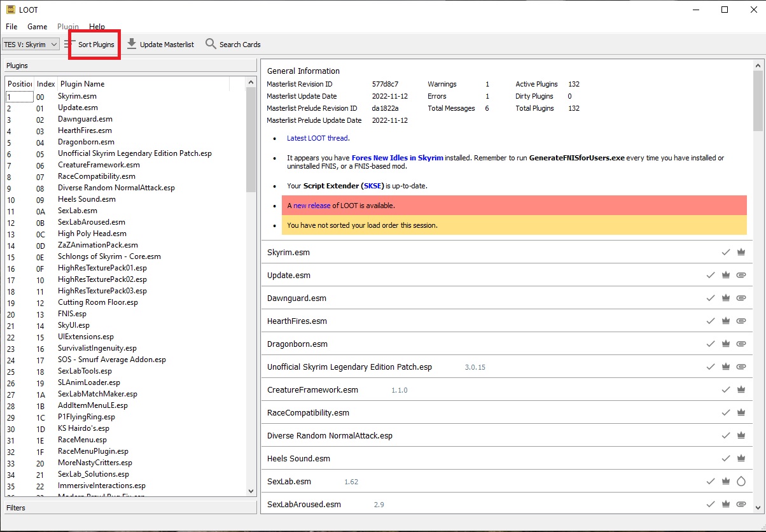
Task: Open the Fores New Idles in Skyrim link
Action: click(398, 158)
